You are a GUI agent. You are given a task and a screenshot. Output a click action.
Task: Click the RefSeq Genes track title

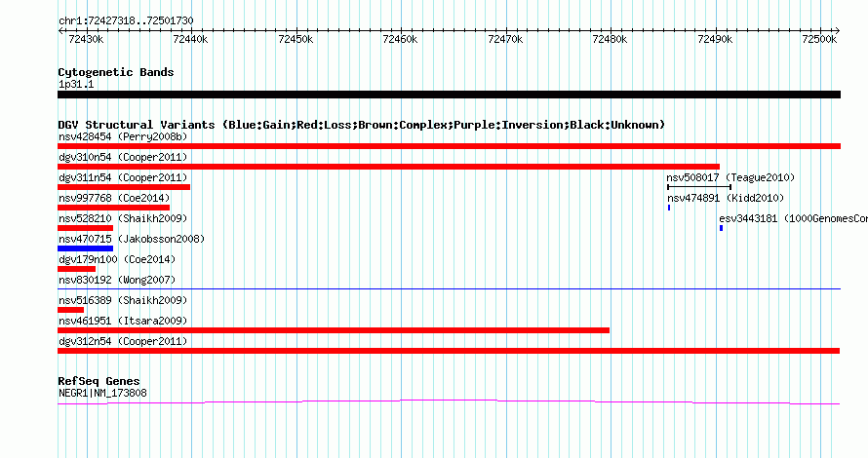[99, 381]
